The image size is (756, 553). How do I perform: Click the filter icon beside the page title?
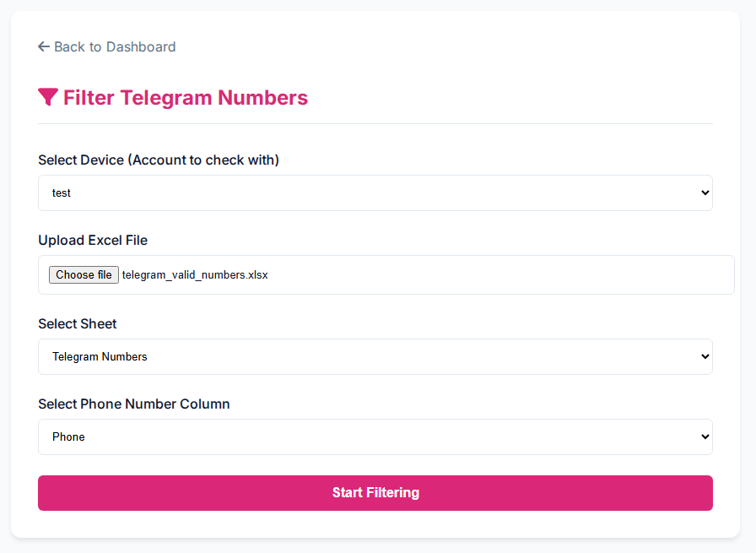(x=46, y=96)
